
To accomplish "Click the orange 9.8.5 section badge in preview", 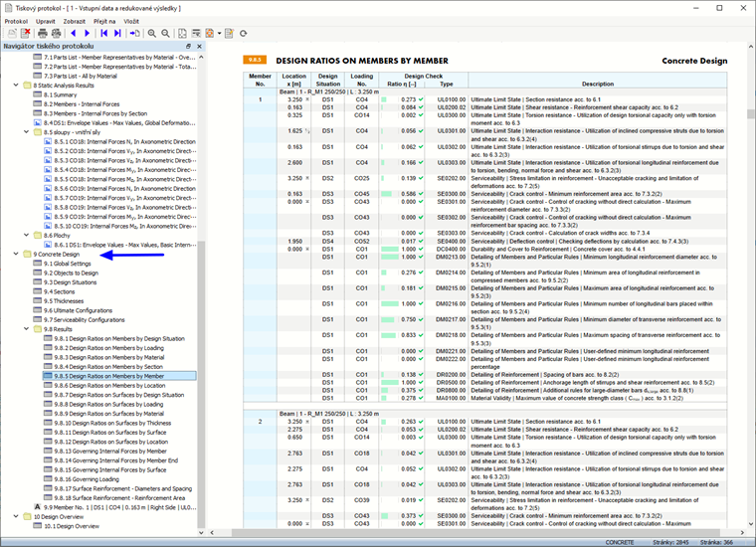I will [255, 60].
